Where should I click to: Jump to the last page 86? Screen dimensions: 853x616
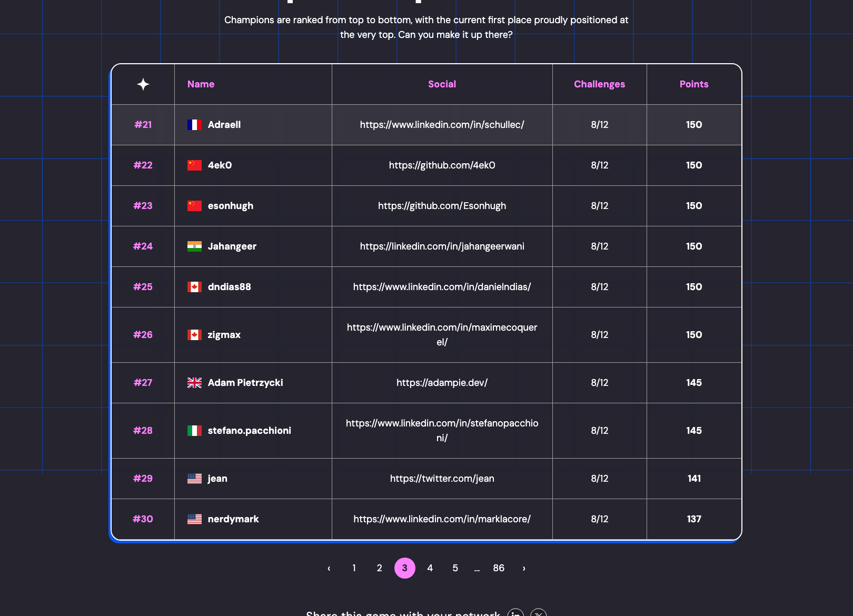(x=499, y=568)
